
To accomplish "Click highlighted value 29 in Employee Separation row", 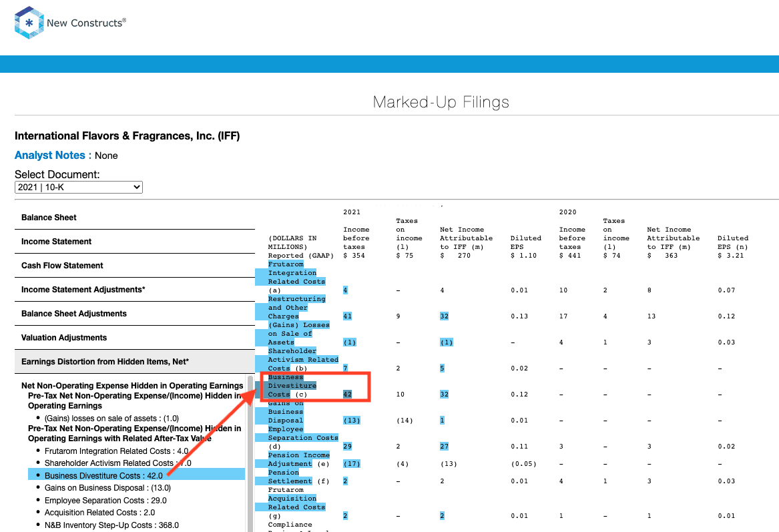I will pyautogui.click(x=347, y=446).
